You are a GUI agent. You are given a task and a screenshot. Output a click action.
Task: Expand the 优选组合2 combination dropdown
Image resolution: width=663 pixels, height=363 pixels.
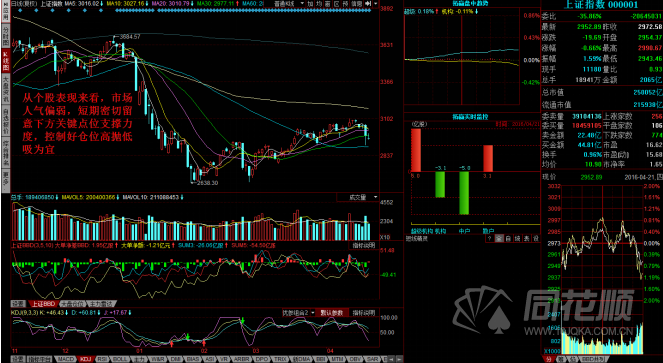[299, 313]
